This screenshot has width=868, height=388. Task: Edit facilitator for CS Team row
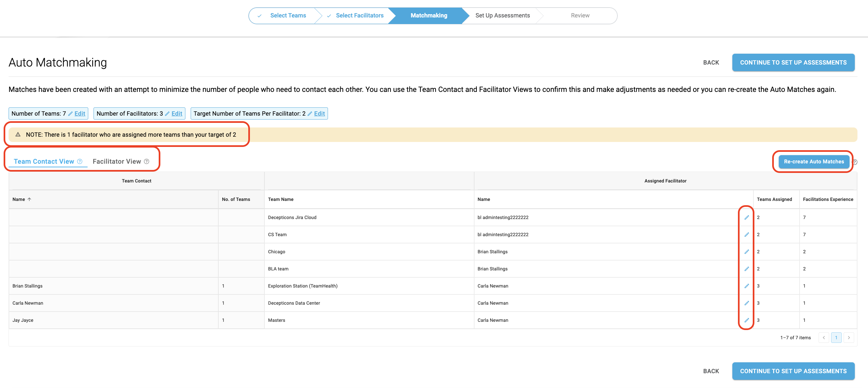coord(746,235)
